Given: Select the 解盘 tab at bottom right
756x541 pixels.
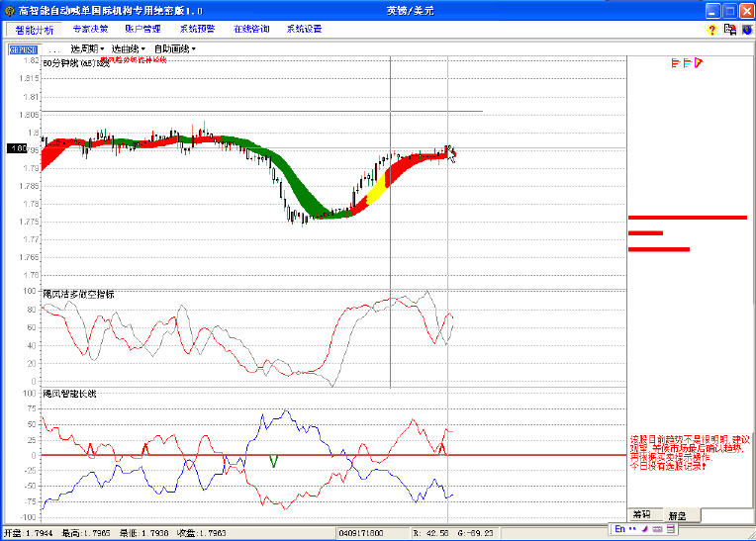Looking at the screenshot, I should pyautogui.click(x=677, y=514).
